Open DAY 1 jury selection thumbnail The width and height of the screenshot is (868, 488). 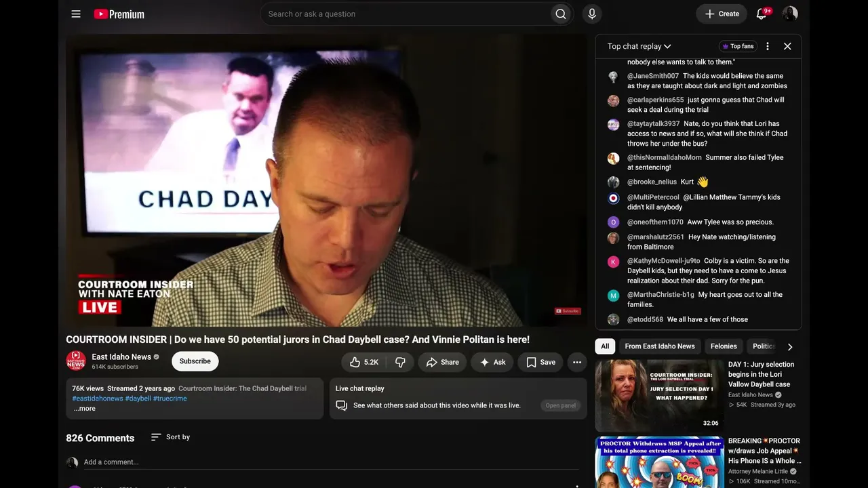pyautogui.click(x=660, y=395)
